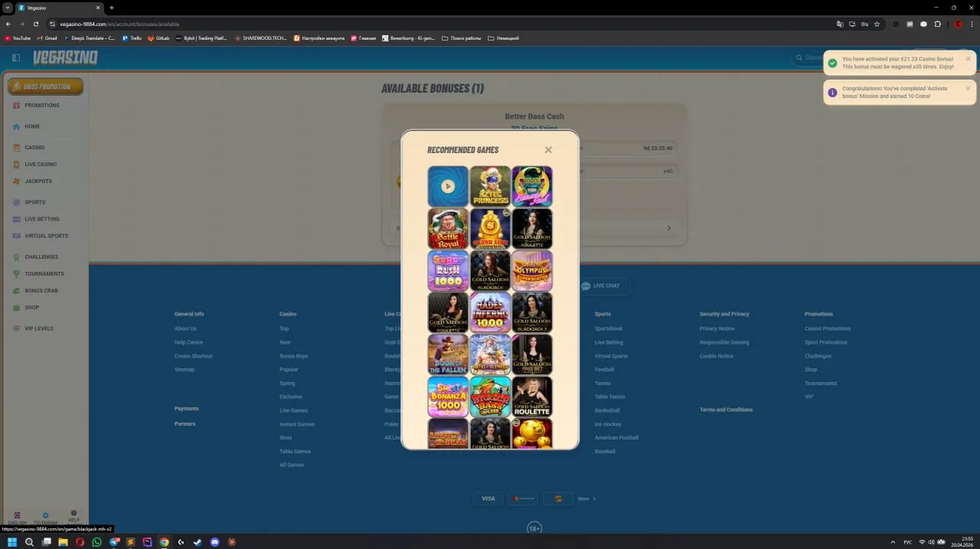
Task: Play the video tile in recommended games
Action: pyautogui.click(x=448, y=186)
